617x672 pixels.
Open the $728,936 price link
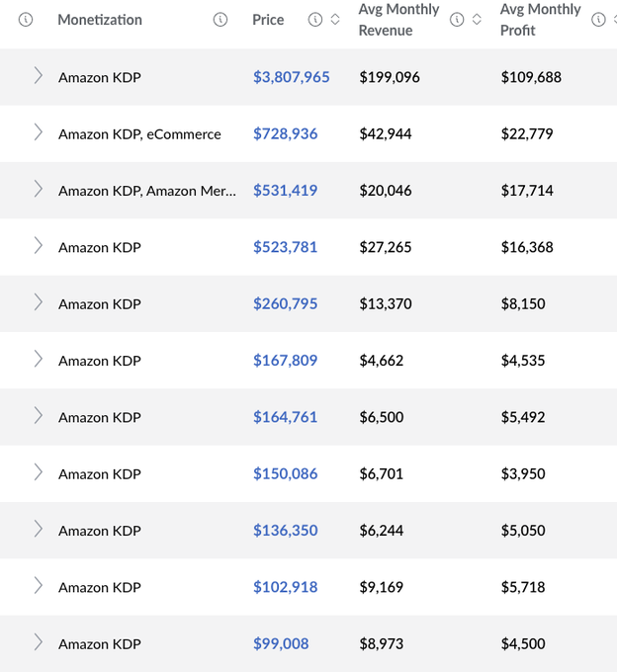coord(285,133)
